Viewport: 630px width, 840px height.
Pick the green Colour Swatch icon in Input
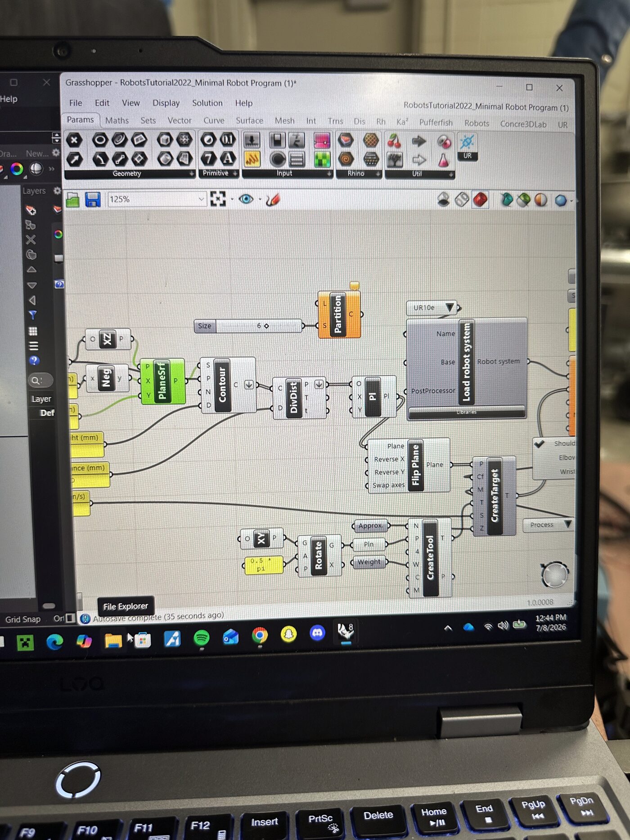322,159
